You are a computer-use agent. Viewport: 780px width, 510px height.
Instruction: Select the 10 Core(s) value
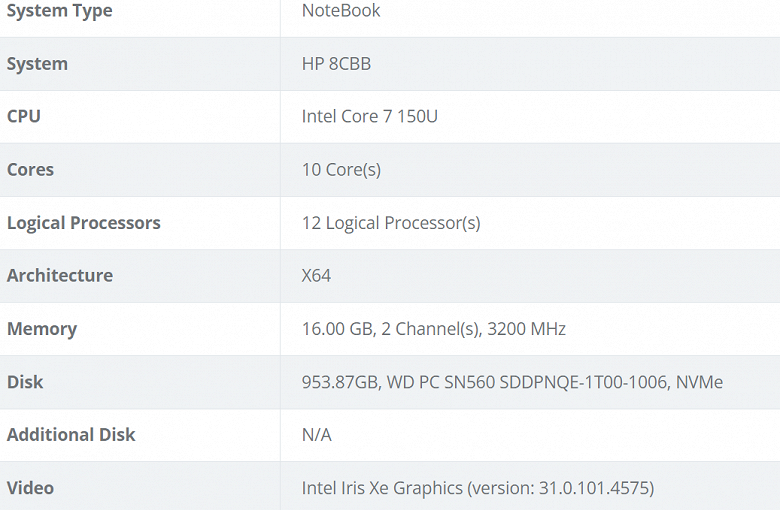point(341,169)
